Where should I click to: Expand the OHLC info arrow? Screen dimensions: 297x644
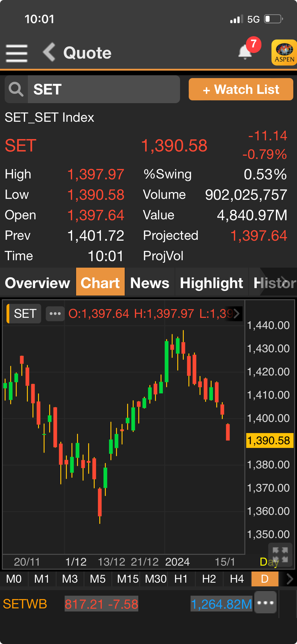[x=237, y=314]
